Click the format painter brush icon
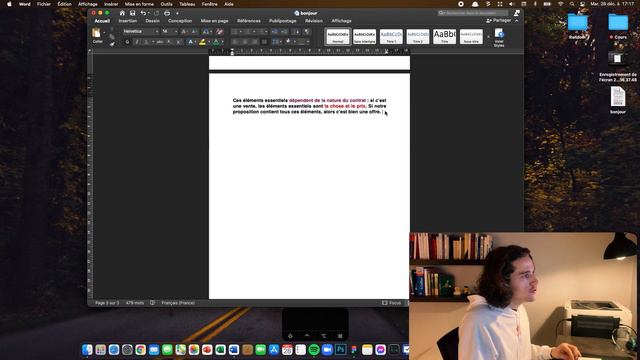This screenshot has width=640, height=360. 112,44
